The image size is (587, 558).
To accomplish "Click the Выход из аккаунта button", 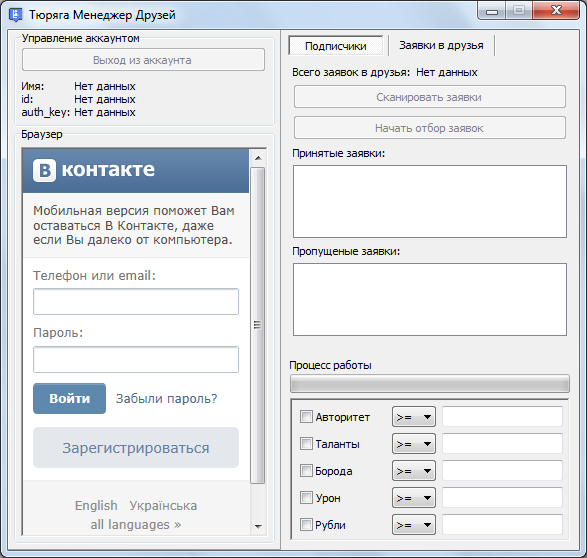I will pos(143,60).
